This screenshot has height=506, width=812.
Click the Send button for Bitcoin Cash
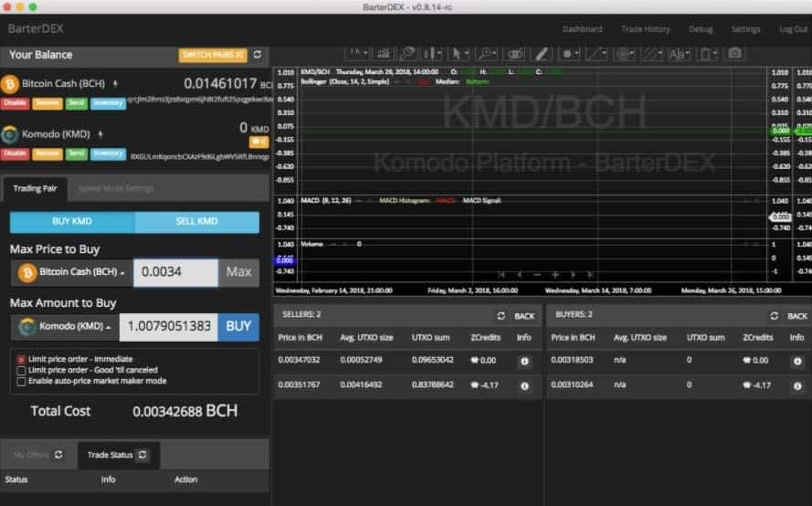coord(76,103)
